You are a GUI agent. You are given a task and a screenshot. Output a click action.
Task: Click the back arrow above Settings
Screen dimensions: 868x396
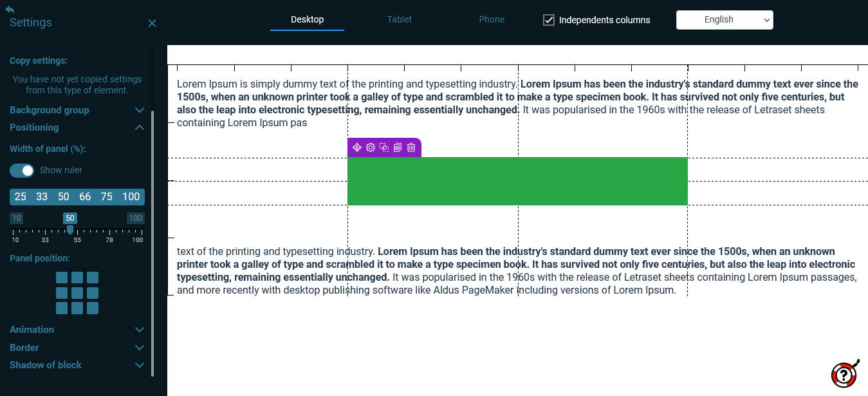pos(10,9)
